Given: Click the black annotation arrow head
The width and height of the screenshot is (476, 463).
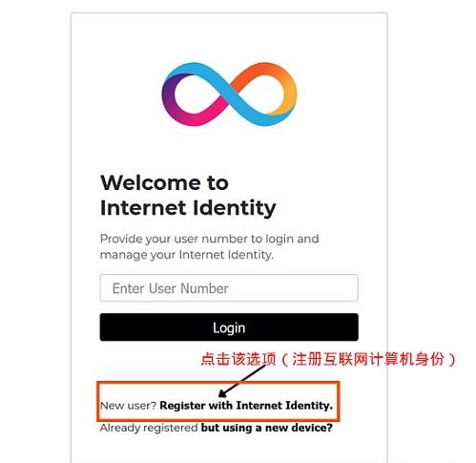Looking at the screenshot, I should (x=223, y=393).
